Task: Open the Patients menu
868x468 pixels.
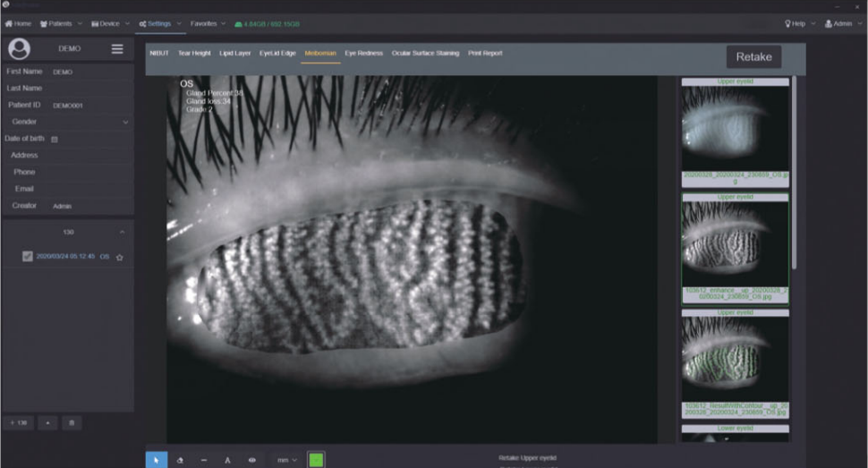Action: click(61, 23)
